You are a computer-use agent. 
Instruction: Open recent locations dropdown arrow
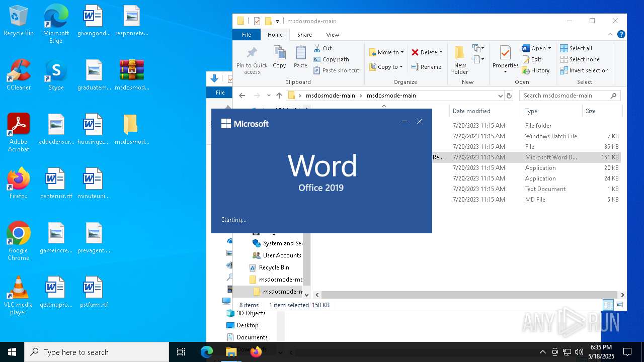tap(269, 96)
